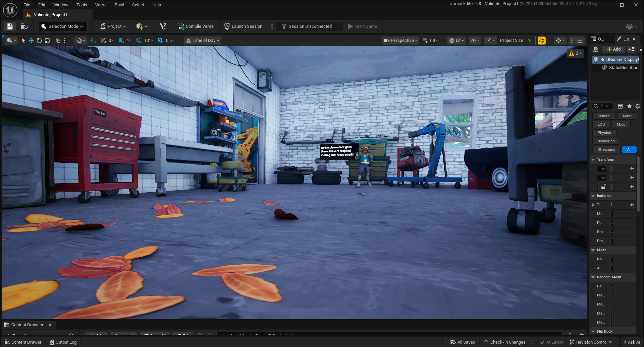Open the Build menu
Screen dimensions: 644x347
coord(119,5)
